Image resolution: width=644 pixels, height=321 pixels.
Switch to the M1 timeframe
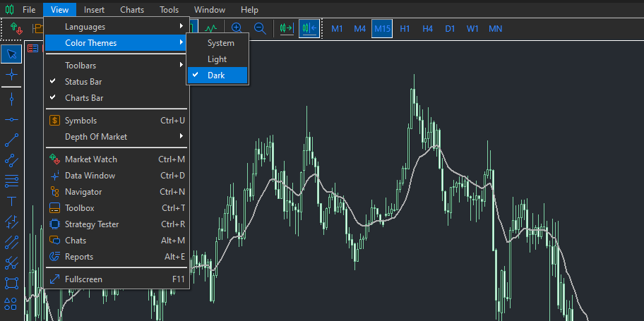coord(338,29)
